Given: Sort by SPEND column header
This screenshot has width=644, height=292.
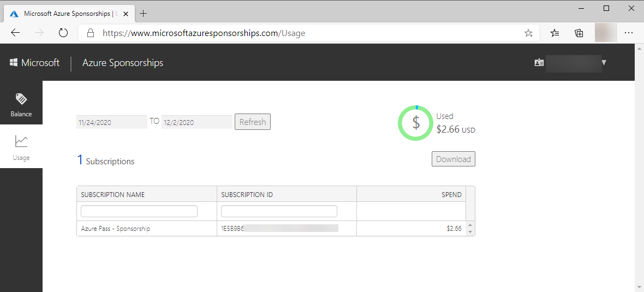Looking at the screenshot, I should click(x=411, y=194).
